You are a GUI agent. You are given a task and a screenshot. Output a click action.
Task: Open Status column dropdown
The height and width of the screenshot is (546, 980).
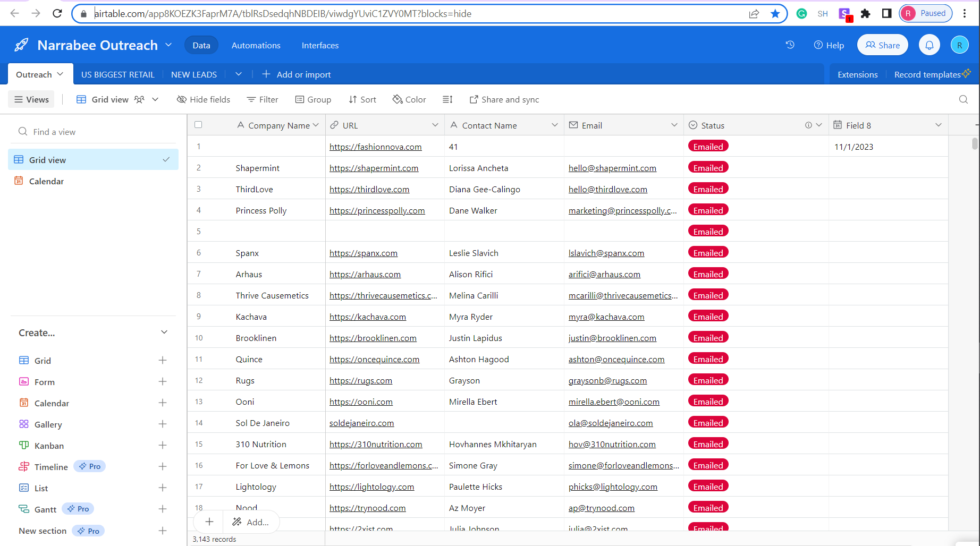click(819, 125)
